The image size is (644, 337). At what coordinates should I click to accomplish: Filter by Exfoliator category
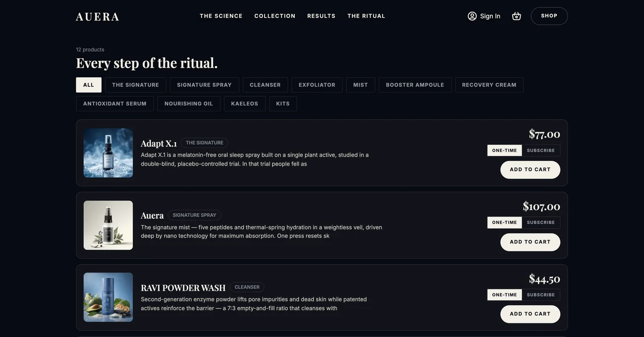pyautogui.click(x=317, y=85)
